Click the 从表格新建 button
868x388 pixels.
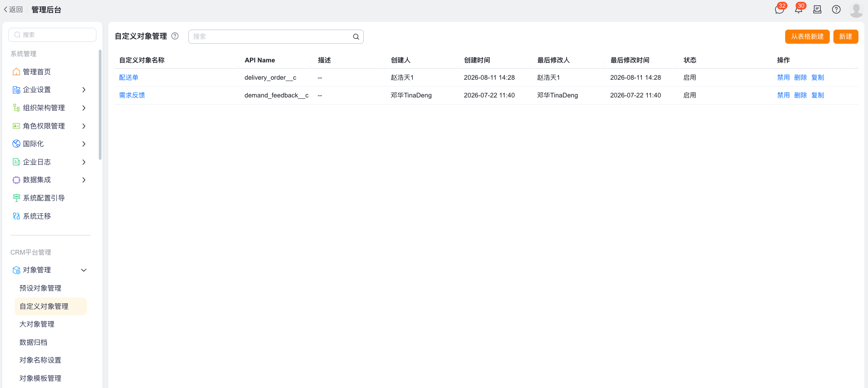click(807, 36)
